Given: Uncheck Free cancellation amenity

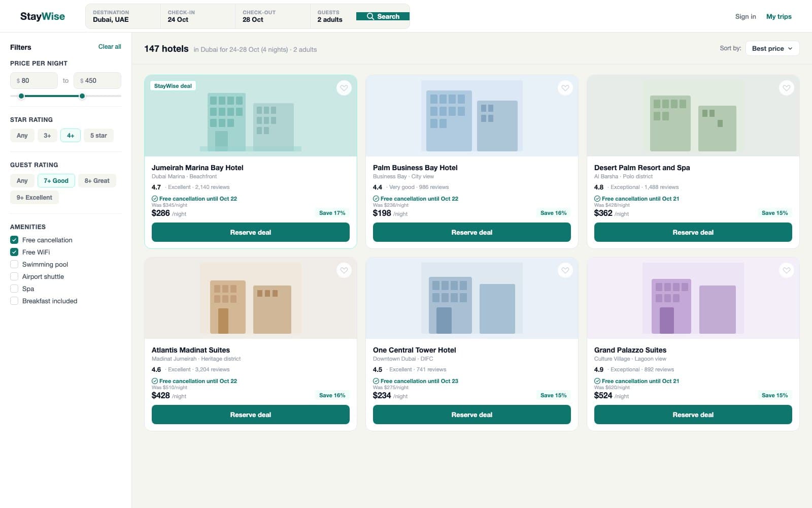Looking at the screenshot, I should (14, 240).
